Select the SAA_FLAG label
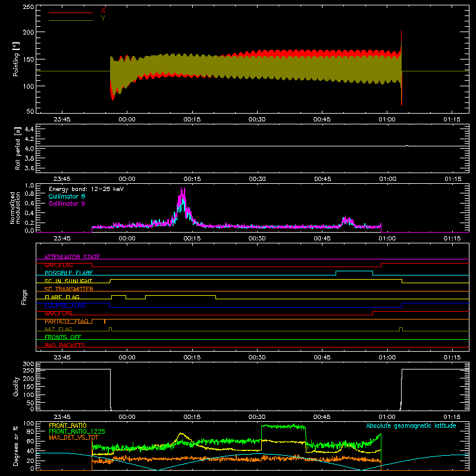Viewport: 476px width, 476px height. coord(58,314)
